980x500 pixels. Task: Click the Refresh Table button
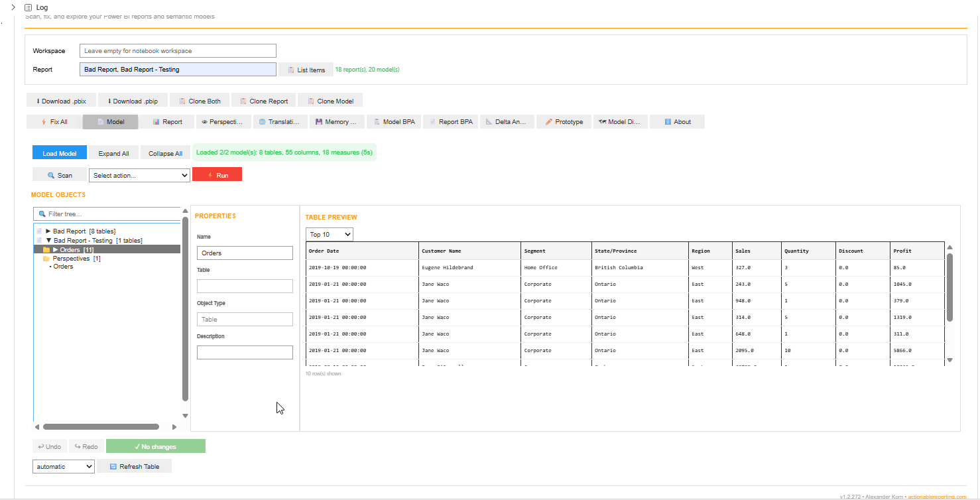pos(135,466)
